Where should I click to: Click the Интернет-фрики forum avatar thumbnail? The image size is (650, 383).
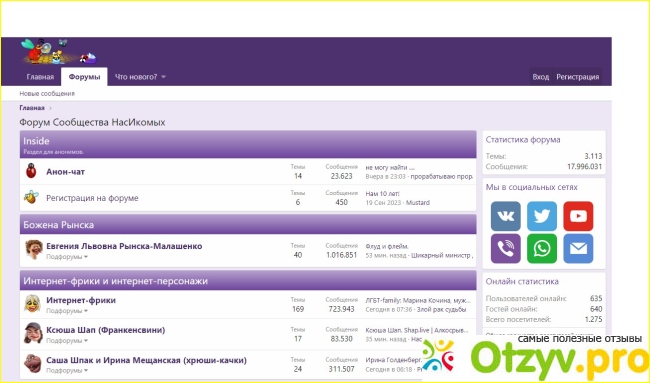click(32, 304)
